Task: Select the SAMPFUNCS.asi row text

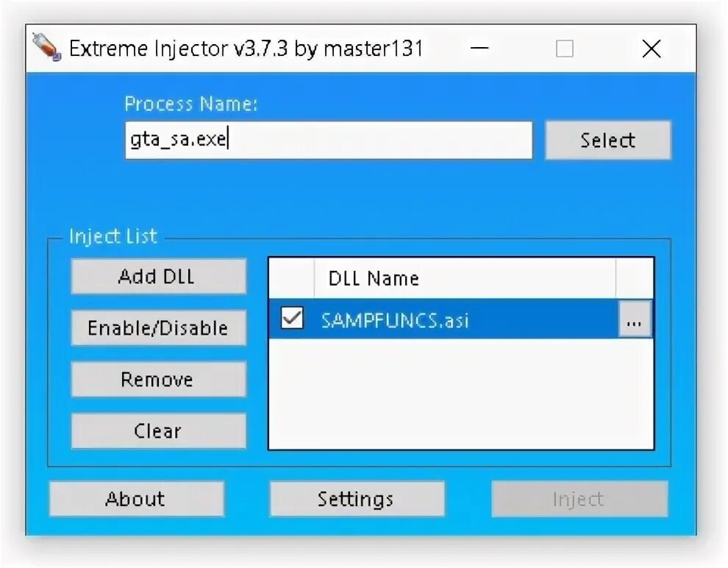Action: 395,320
